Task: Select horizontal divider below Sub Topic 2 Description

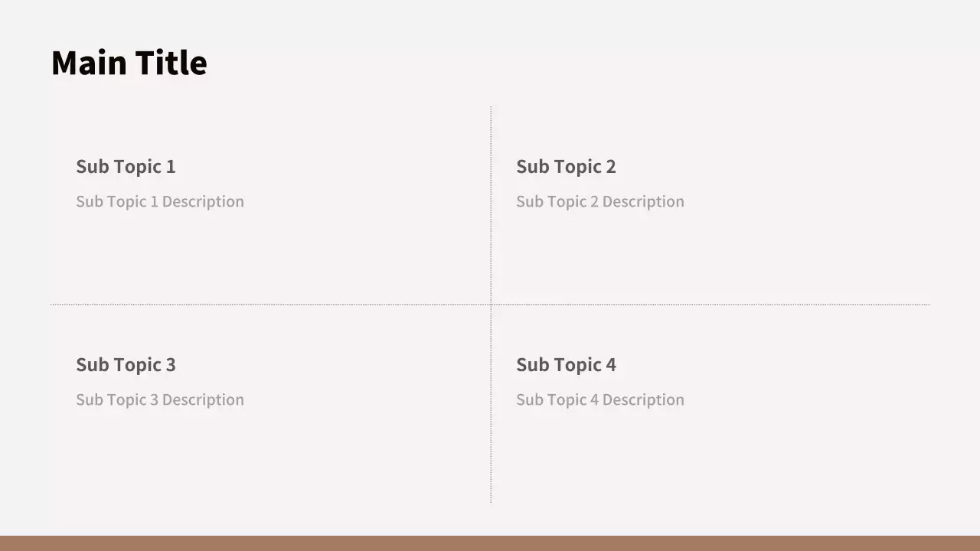Action: (710, 305)
